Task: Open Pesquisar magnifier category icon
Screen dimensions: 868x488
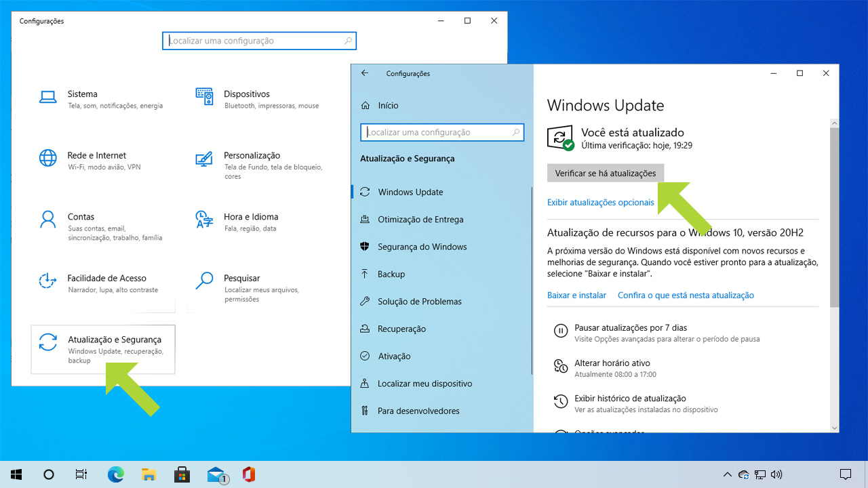Action: pos(205,280)
